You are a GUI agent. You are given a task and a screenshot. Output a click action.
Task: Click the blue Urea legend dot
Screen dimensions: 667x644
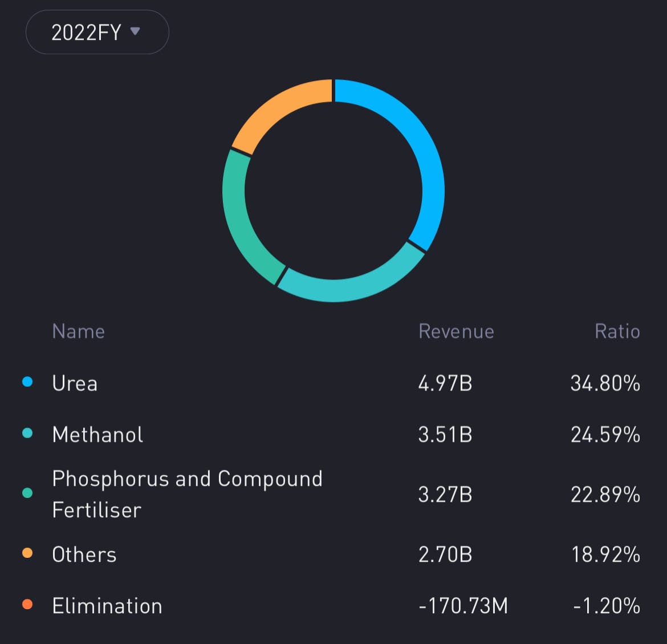(27, 382)
